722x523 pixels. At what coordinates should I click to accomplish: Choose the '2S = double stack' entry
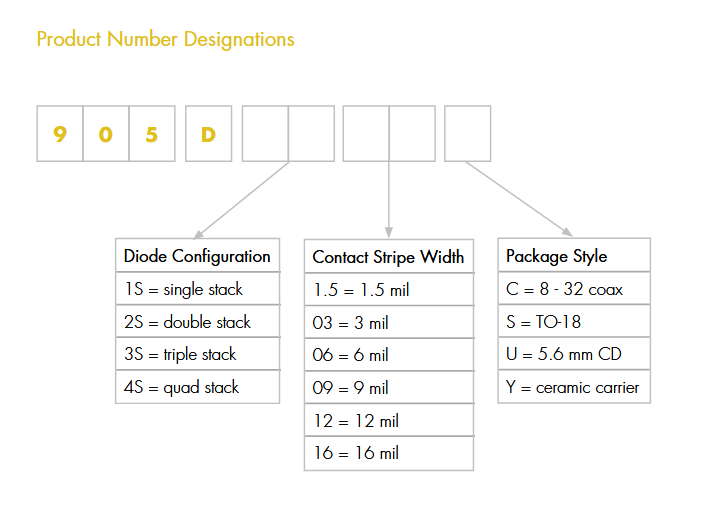[197, 322]
